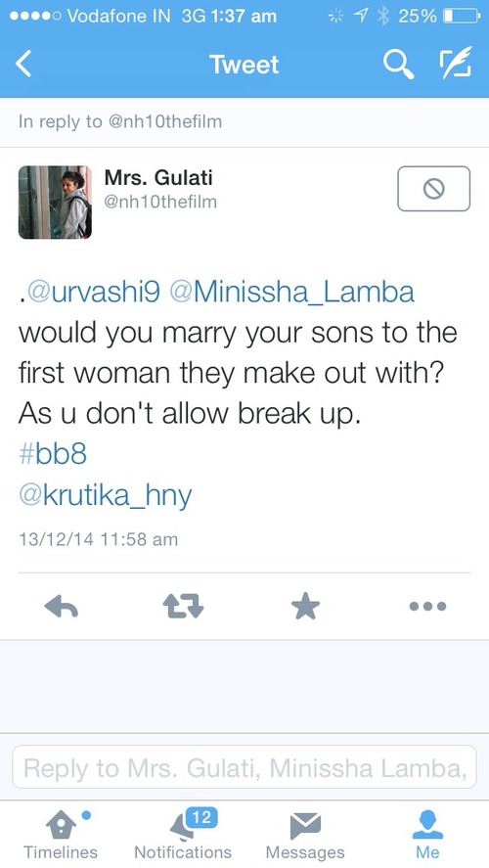
Task: Go back using the left chevron arrow
Action: [x=23, y=65]
